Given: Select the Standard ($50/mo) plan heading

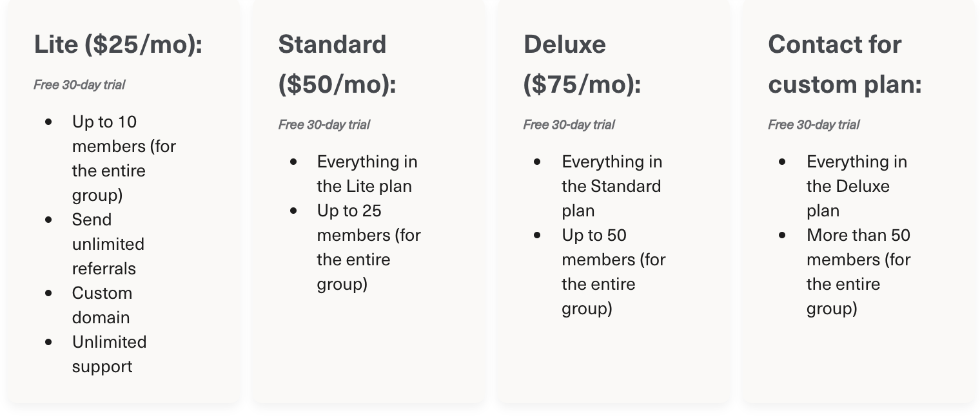Looking at the screenshot, I should point(337,64).
